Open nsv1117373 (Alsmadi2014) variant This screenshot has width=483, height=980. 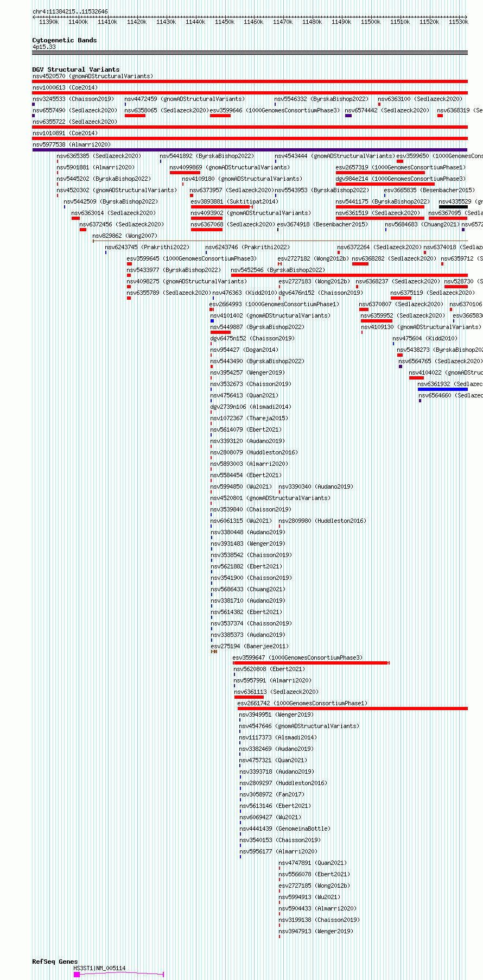pyautogui.click(x=278, y=737)
